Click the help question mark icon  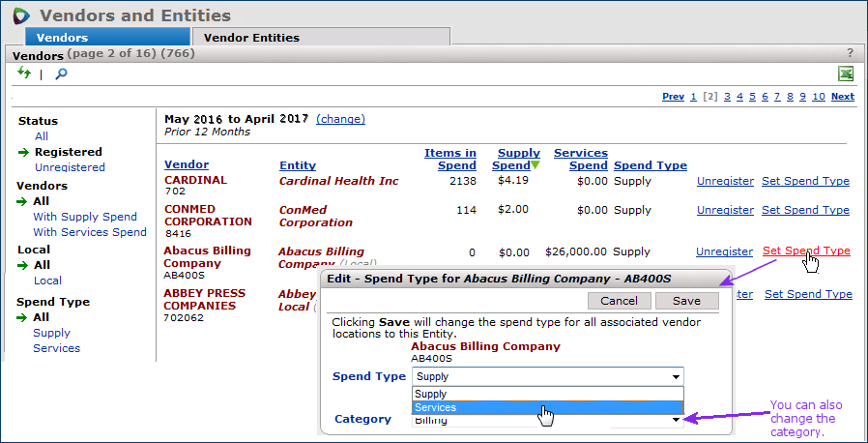pos(850,53)
